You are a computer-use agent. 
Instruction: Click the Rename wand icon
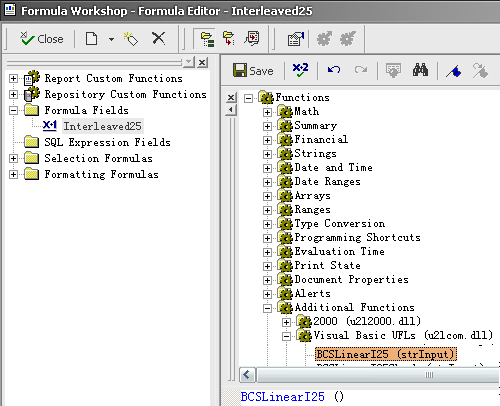pyautogui.click(x=131, y=39)
